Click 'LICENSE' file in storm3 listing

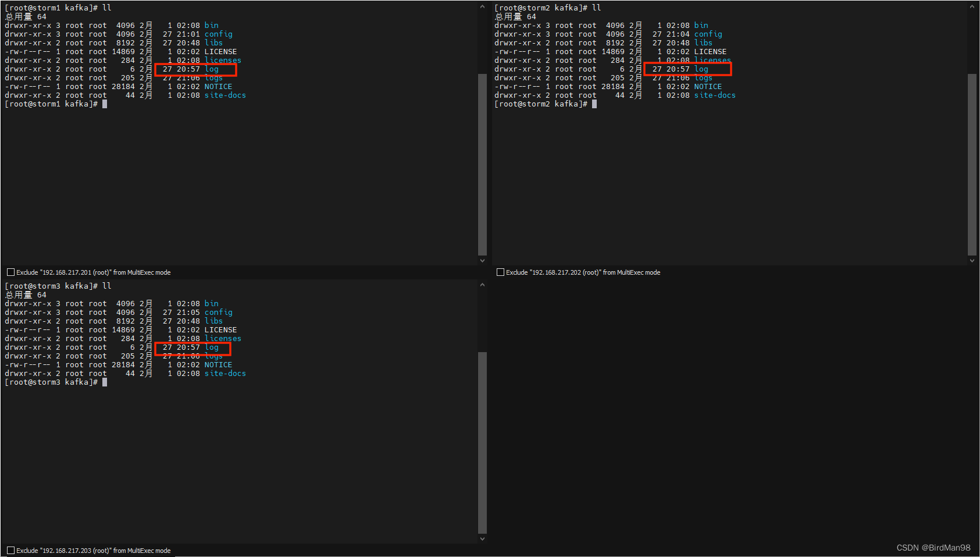pyautogui.click(x=221, y=330)
